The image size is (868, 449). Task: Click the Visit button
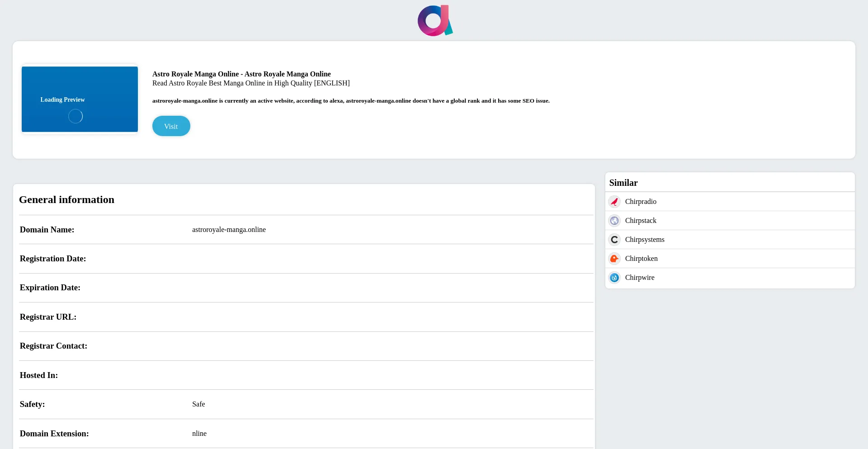tap(171, 126)
